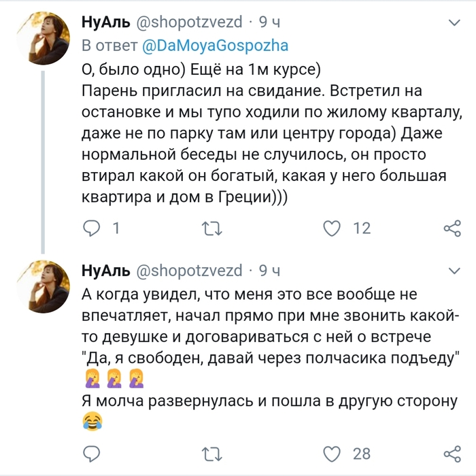Click the reply count "1" on the top tweet
The width and height of the screenshot is (476, 476).
(116, 228)
